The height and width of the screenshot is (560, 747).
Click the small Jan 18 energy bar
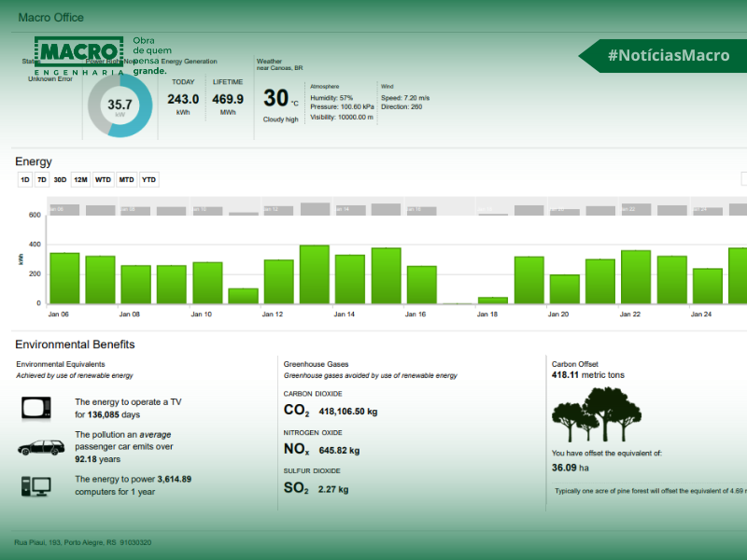492,301
